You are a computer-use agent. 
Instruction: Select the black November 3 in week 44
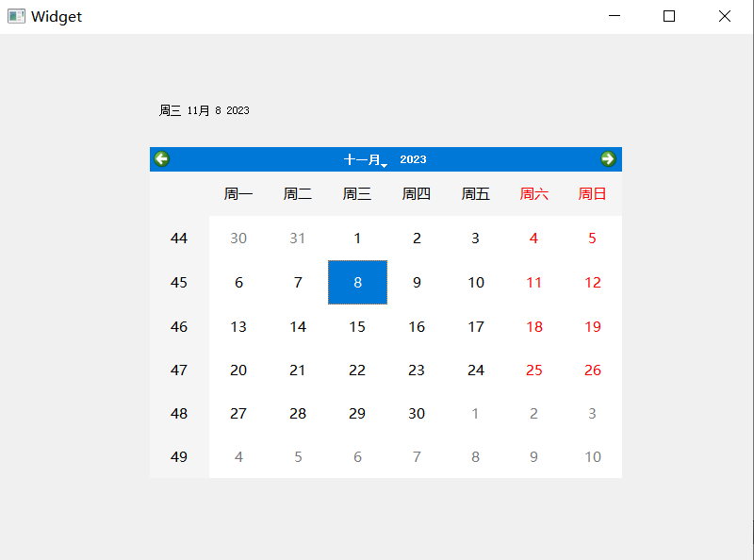click(476, 239)
